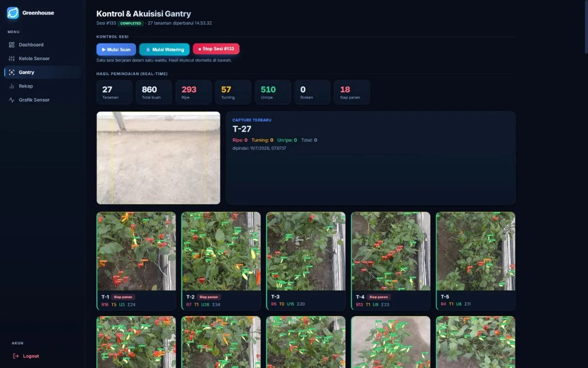Click the 293 Ripe stat card
Viewport: 588px width, 368px height.
tap(194, 92)
